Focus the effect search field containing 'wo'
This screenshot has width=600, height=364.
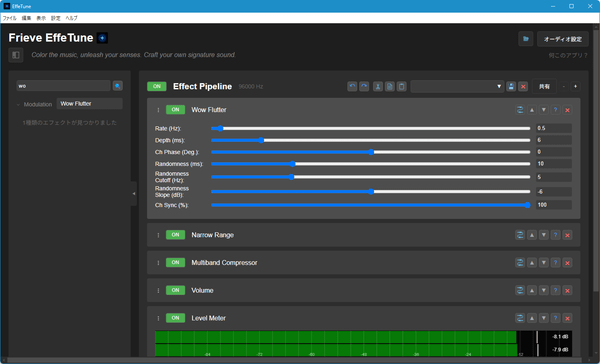tap(64, 86)
